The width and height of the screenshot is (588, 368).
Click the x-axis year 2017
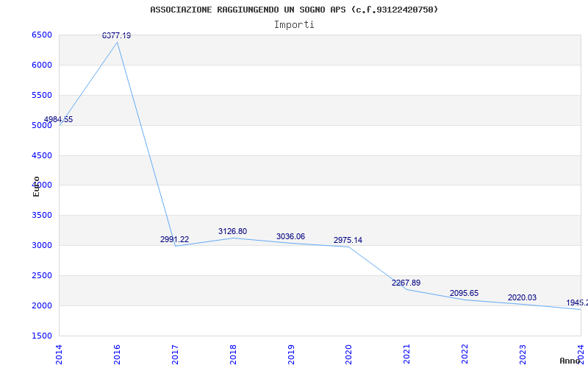175,354
